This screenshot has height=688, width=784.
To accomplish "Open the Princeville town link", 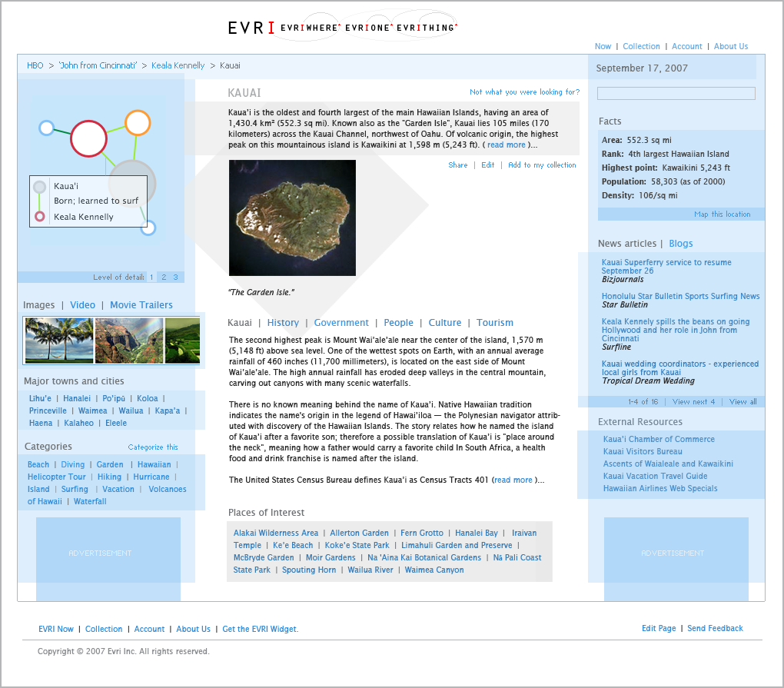I will click(x=48, y=410).
